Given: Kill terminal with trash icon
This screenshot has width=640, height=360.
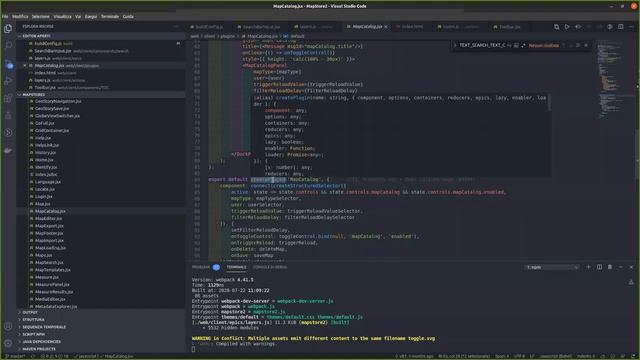Looking at the screenshot, I should coord(610,267).
